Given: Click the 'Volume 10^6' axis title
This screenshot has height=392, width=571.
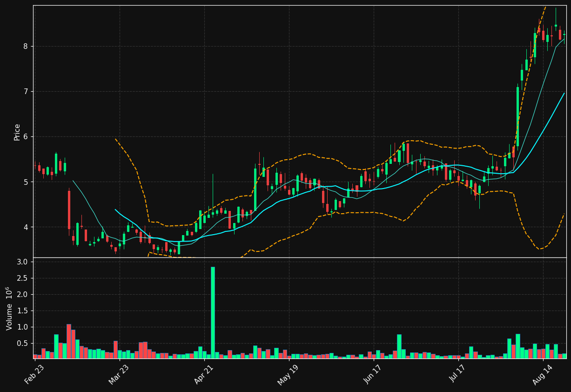Looking at the screenshot, I should [x=9, y=308].
